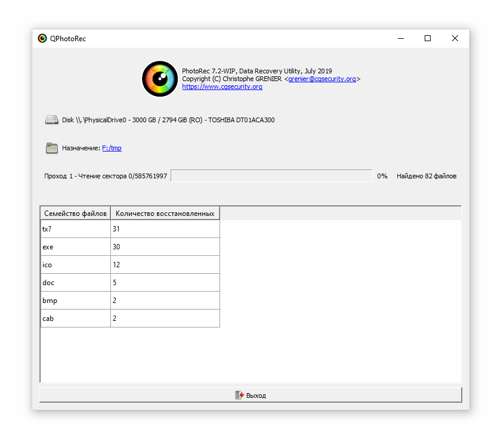
Task: Click the PhotoRec colorful eye logo
Action: pos(160,79)
